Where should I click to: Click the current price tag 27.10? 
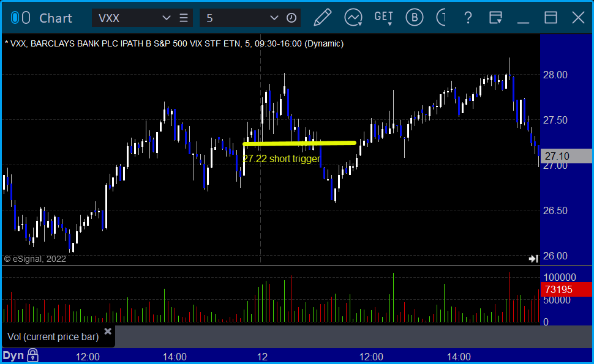point(566,156)
